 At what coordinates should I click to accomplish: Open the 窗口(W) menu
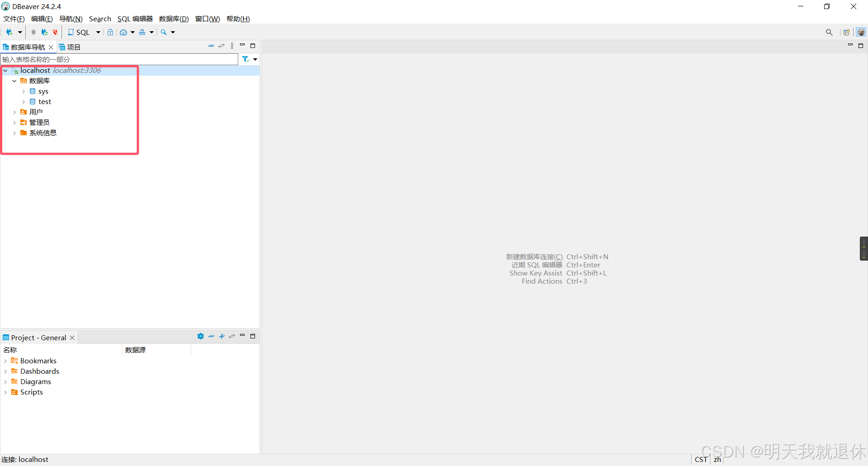208,19
